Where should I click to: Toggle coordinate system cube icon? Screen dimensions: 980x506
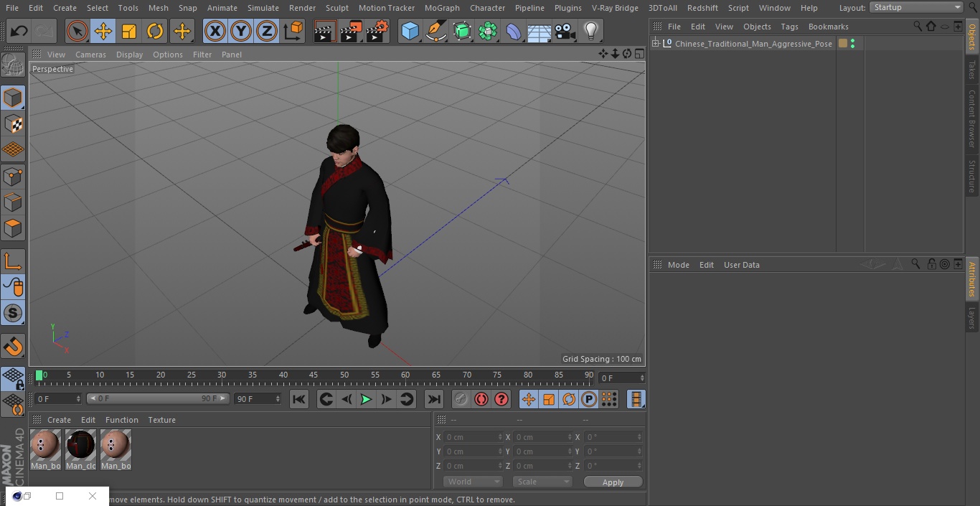[x=293, y=31]
